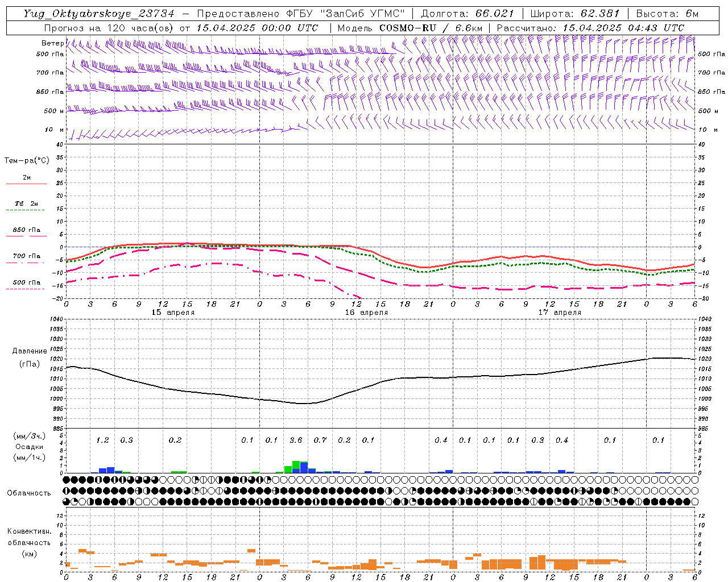Click the 10 м wind level label on the left
Viewport: 728px width, 582px height.
[55, 130]
